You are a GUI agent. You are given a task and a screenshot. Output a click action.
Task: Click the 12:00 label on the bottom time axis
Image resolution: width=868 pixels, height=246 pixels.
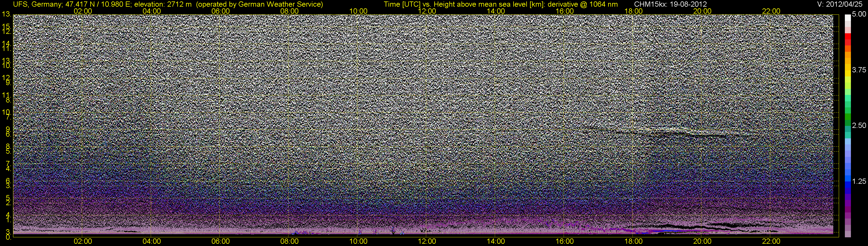[427, 241]
